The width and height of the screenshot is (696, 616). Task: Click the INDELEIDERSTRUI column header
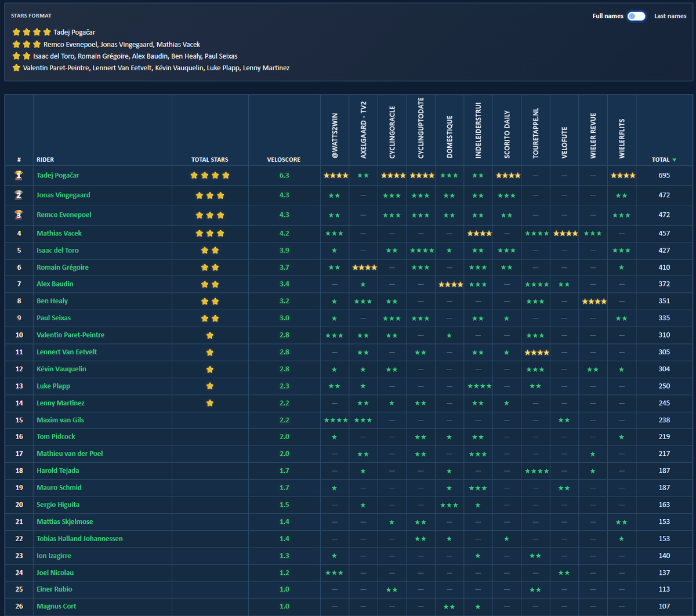point(479,131)
